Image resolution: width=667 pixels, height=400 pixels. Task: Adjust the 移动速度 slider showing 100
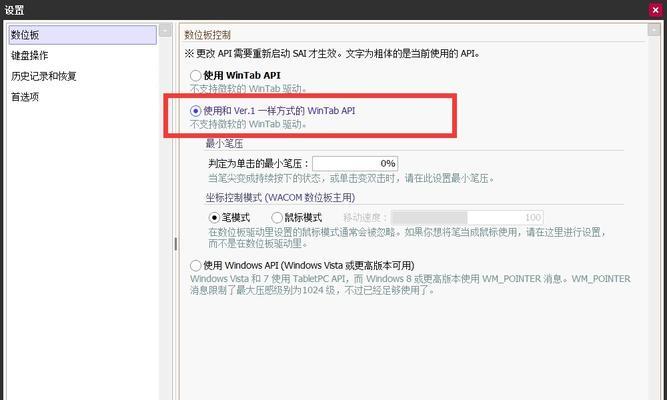tap(467, 218)
